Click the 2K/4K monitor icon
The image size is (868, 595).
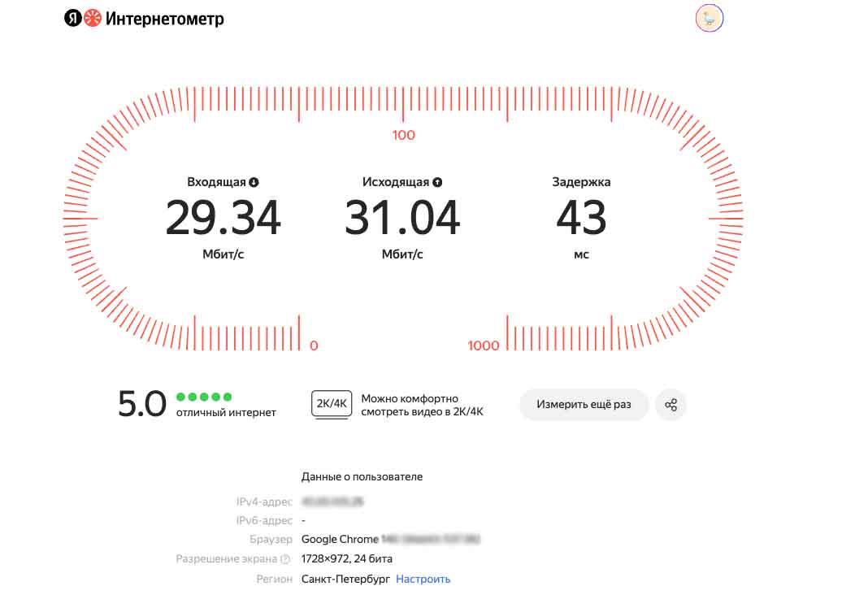tap(332, 404)
